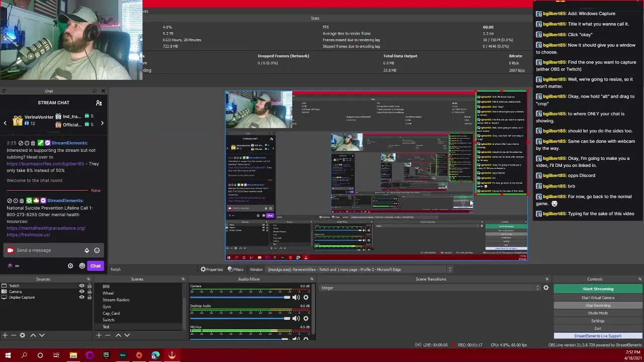Toggle visibility of the Twitch source

point(82,286)
